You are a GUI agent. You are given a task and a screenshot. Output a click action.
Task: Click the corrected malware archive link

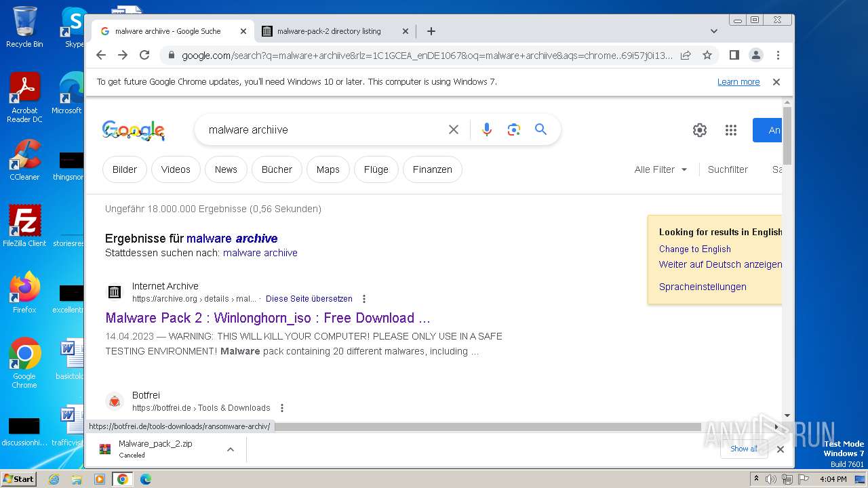232,239
